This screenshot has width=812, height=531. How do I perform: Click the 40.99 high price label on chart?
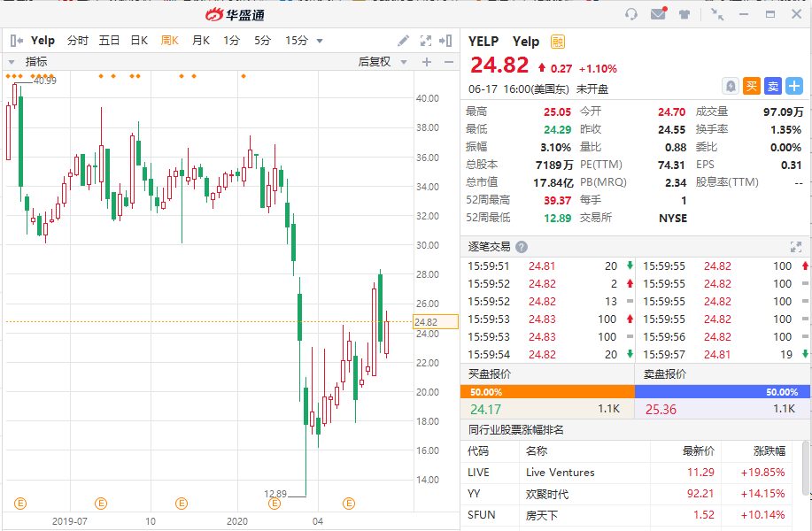pos(45,81)
